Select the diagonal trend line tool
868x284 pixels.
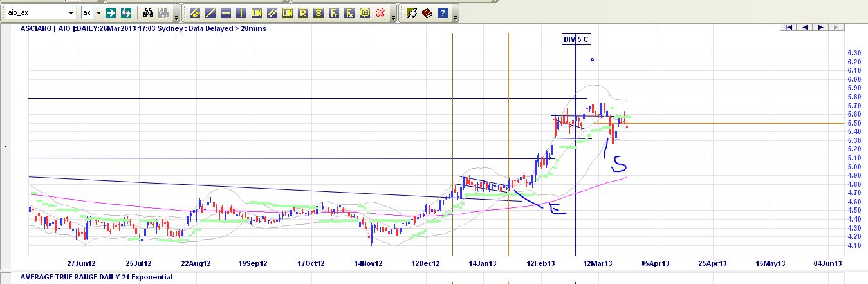coord(210,12)
